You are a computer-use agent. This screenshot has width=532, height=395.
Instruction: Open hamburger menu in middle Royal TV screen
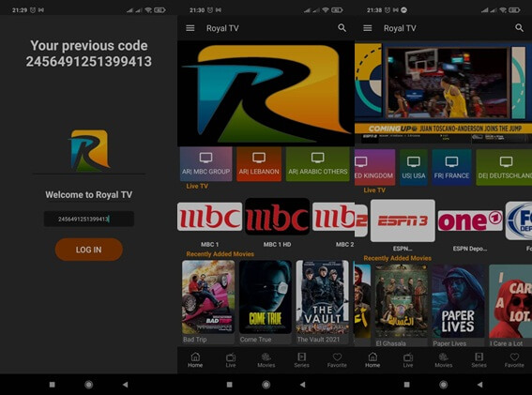tap(190, 28)
